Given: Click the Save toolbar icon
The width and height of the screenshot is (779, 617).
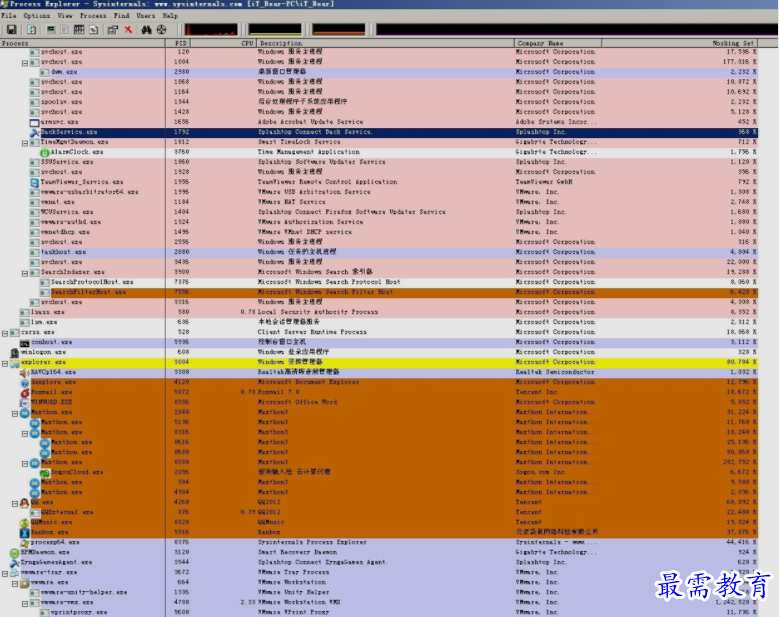Looking at the screenshot, I should tap(11, 30).
